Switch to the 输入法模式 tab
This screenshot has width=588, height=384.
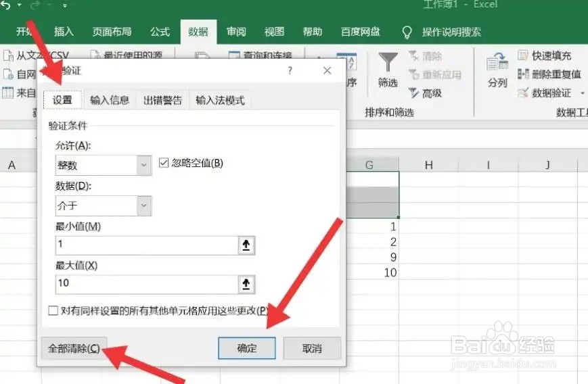pos(220,100)
